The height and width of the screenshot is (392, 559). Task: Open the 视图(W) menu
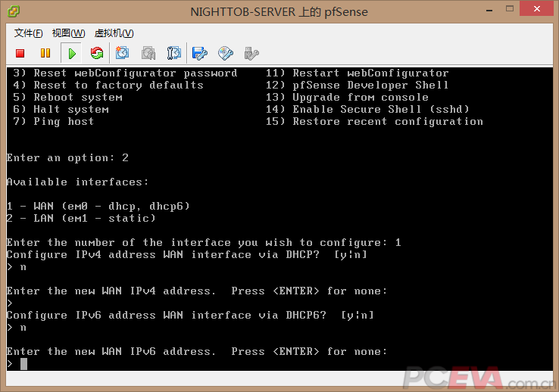pos(68,33)
